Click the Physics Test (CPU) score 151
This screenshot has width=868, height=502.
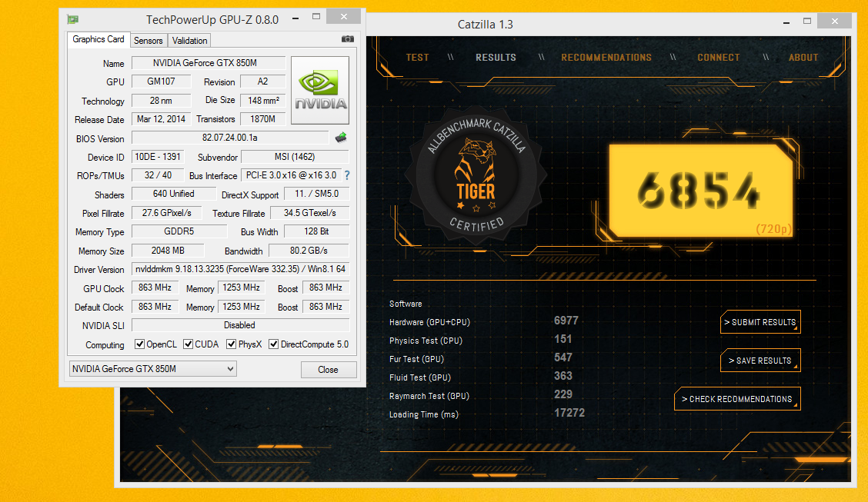coord(563,339)
